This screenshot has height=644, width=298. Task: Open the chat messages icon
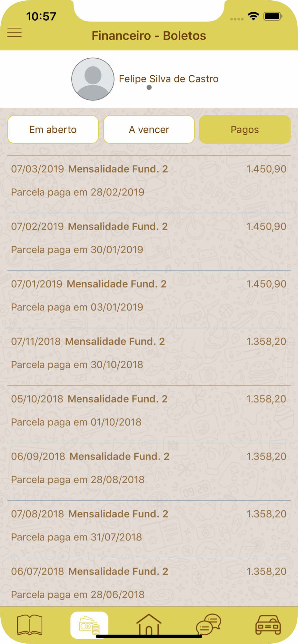209,624
